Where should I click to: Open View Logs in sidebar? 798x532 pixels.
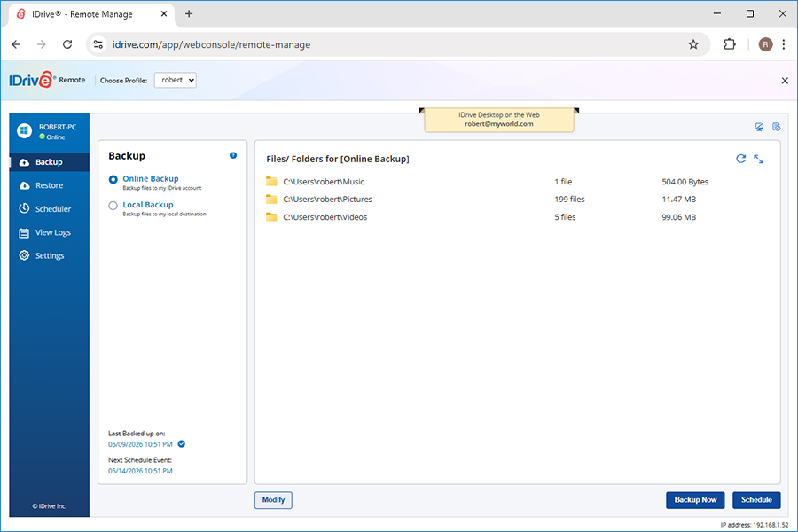(x=49, y=232)
